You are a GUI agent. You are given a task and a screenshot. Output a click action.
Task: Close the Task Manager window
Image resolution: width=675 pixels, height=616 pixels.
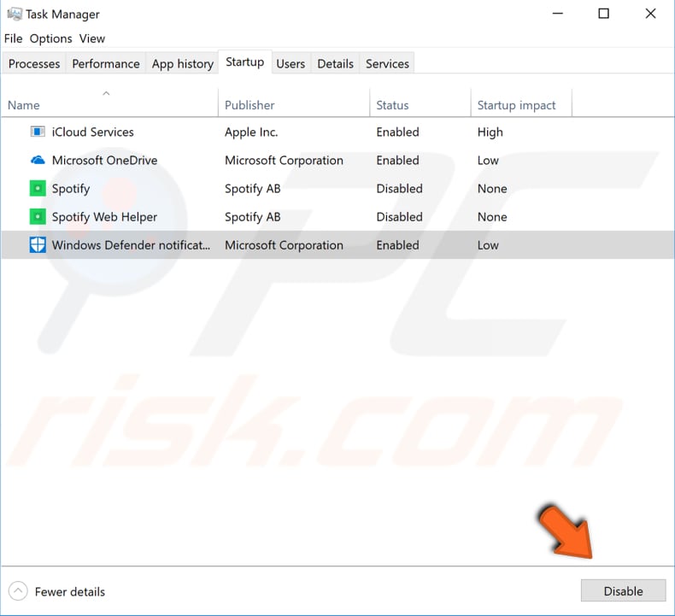click(650, 14)
